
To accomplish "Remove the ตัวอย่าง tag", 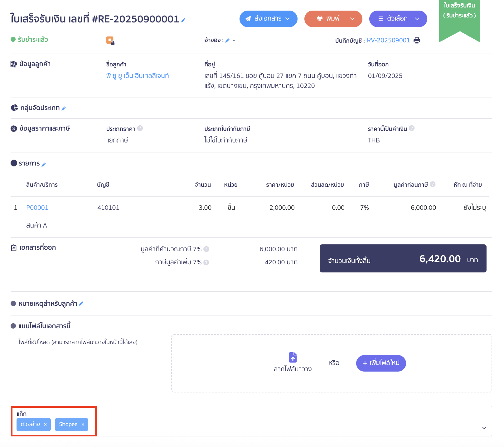I will click(x=45, y=425).
